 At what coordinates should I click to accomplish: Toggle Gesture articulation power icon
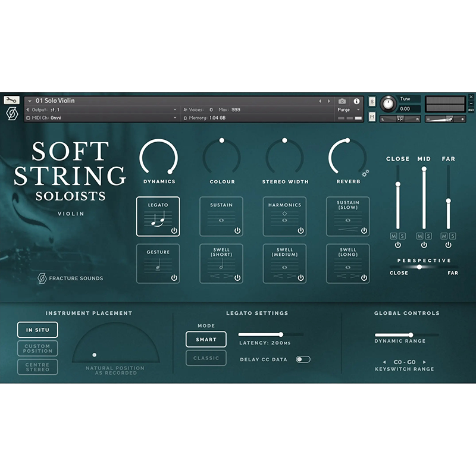click(x=174, y=277)
